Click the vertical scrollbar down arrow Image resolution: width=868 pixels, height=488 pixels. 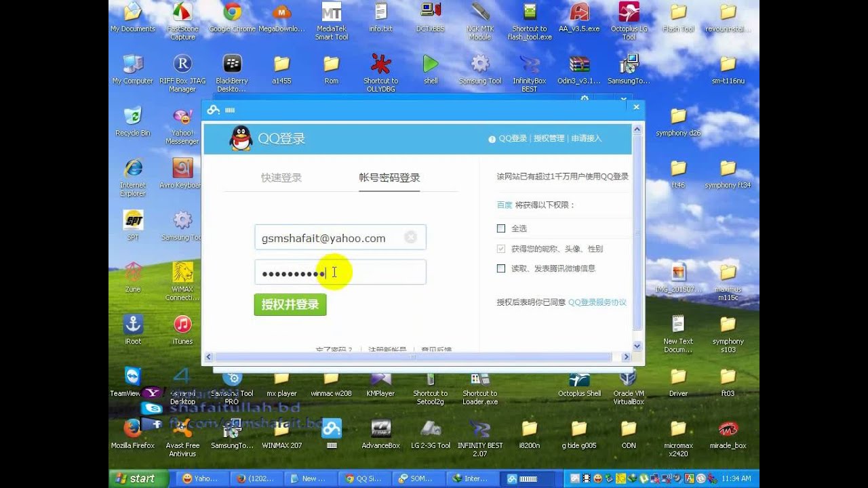(x=637, y=346)
